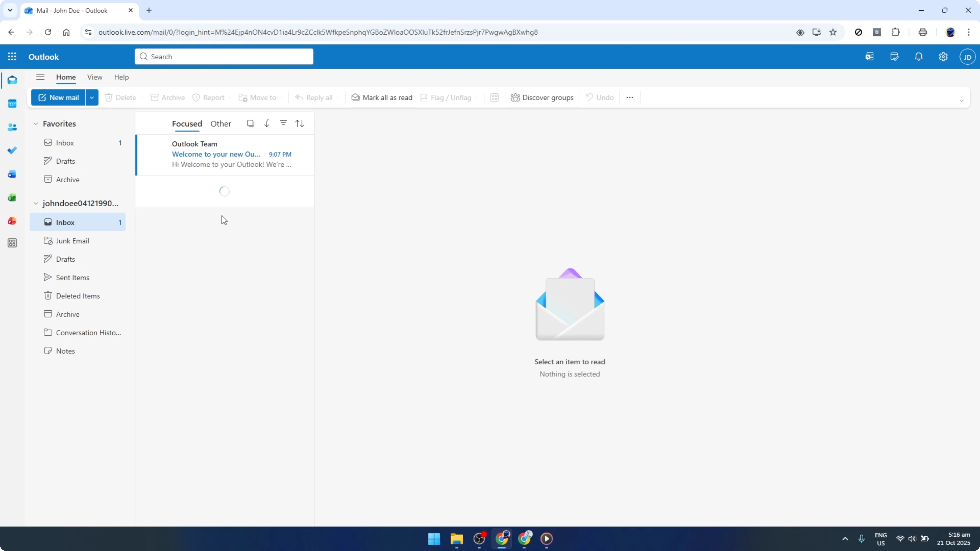Open File Explorer from taskbar
The image size is (980, 551).
(x=456, y=539)
